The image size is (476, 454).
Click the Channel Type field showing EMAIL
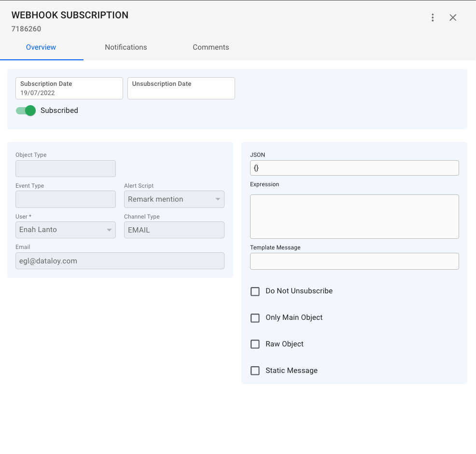(174, 230)
